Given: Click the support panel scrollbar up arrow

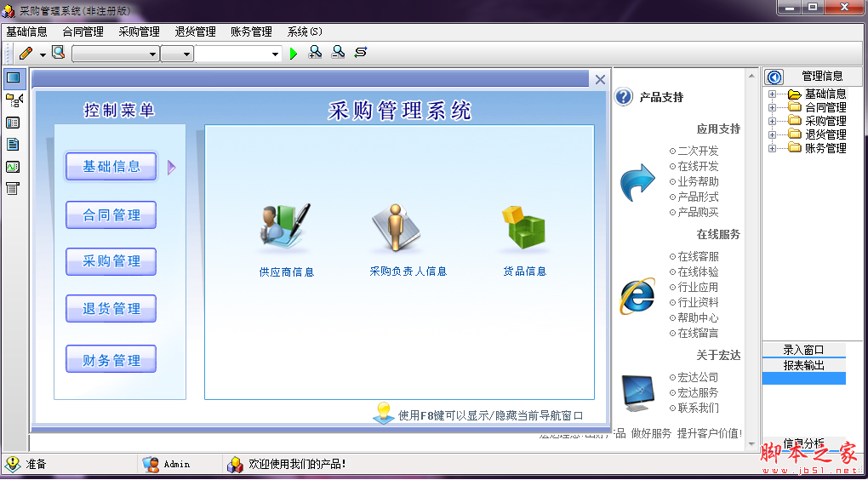Looking at the screenshot, I should tap(751, 75).
